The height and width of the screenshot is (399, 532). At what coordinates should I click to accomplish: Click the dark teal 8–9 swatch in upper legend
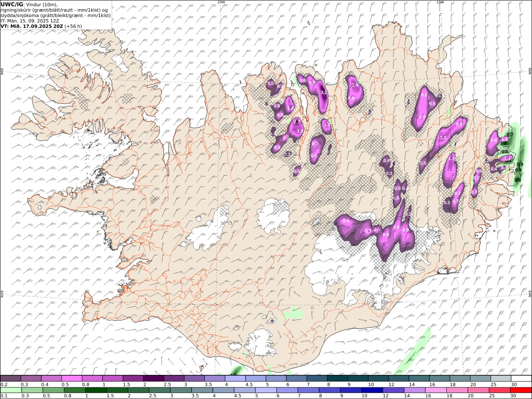pos(337,379)
